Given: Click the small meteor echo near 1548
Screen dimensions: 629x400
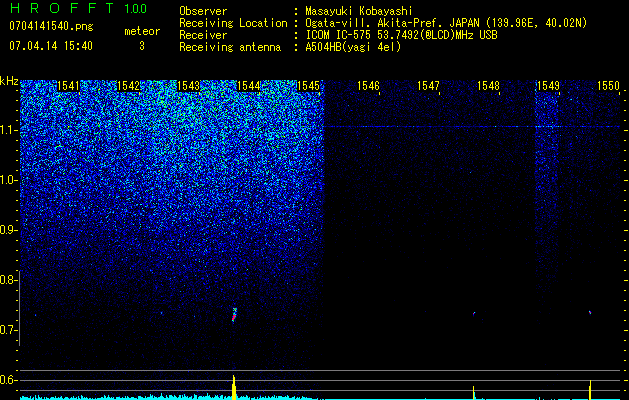Looking at the screenshot, I should (x=474, y=313).
